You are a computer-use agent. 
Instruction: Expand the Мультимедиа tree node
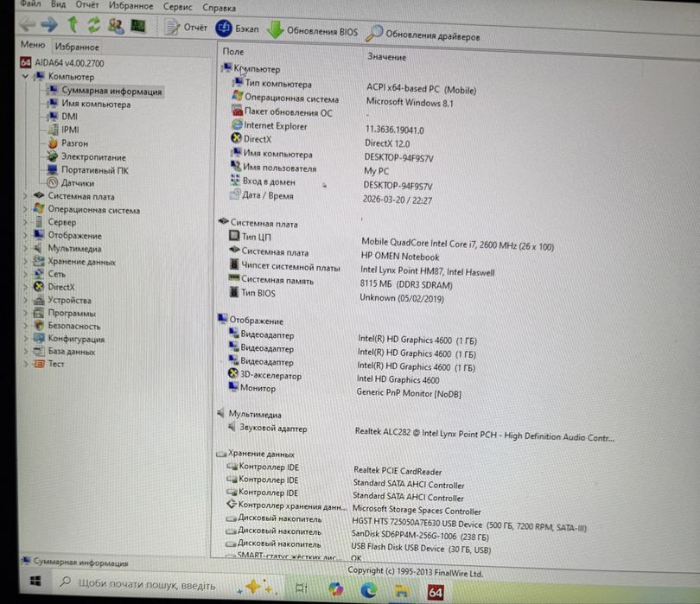tap(25, 248)
